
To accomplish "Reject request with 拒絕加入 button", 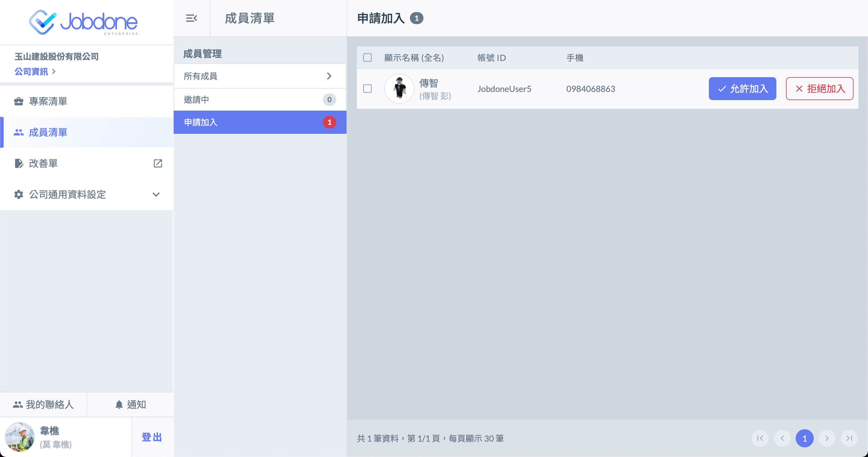I will click(x=819, y=89).
